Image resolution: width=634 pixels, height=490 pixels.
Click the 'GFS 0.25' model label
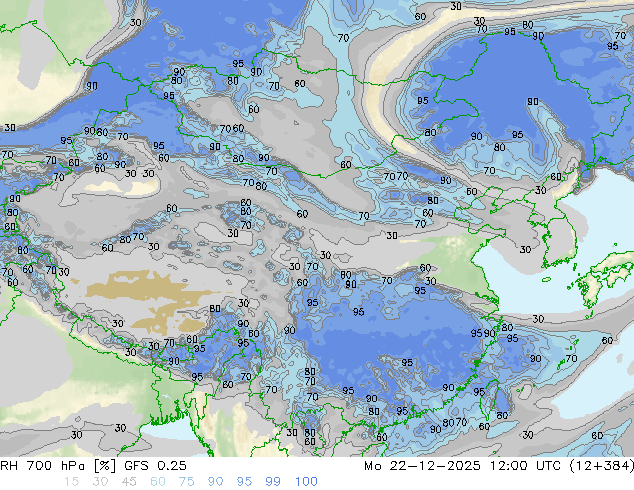coord(155,466)
